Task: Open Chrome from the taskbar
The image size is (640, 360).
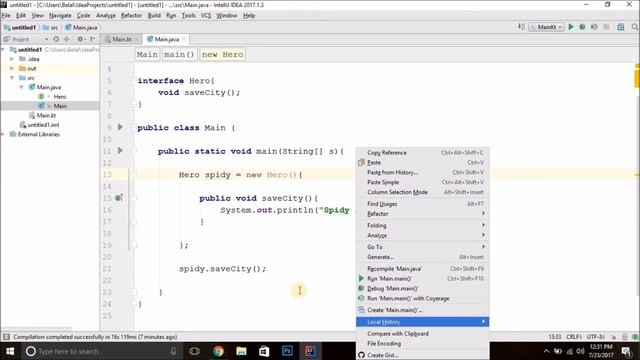Action: tap(218, 351)
